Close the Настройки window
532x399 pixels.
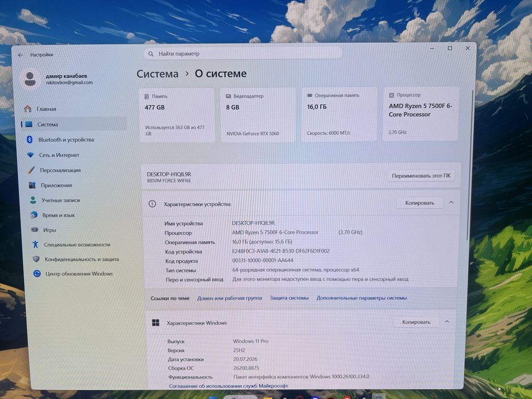[468, 48]
